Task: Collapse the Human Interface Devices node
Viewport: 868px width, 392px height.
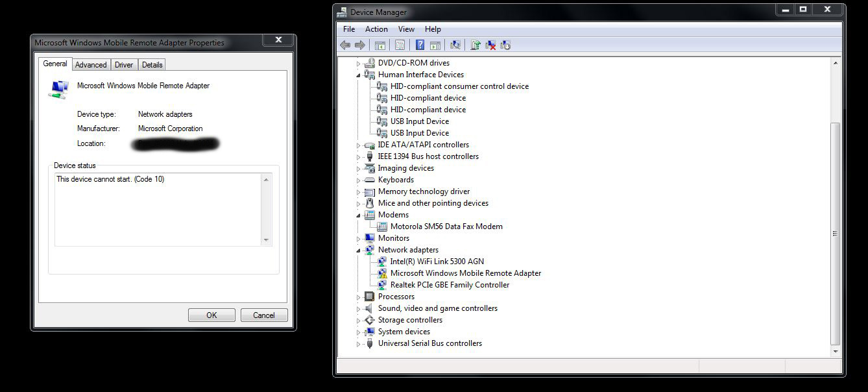Action: click(x=358, y=75)
